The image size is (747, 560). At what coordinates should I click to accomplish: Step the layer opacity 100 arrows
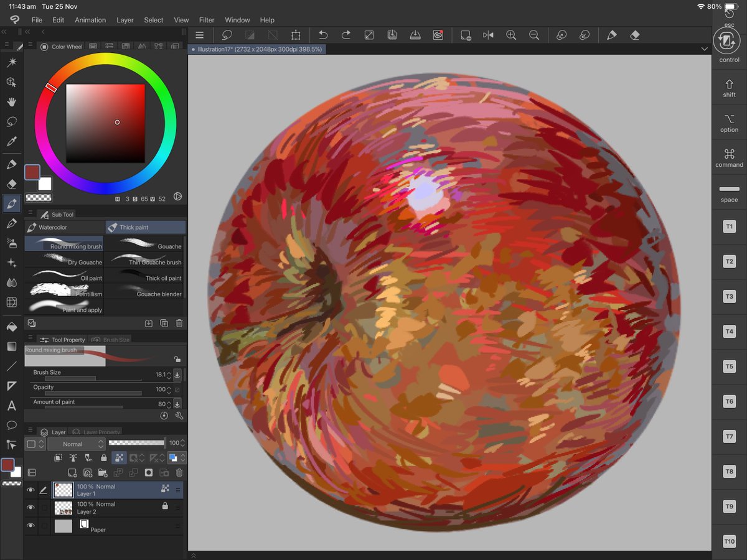183,443
